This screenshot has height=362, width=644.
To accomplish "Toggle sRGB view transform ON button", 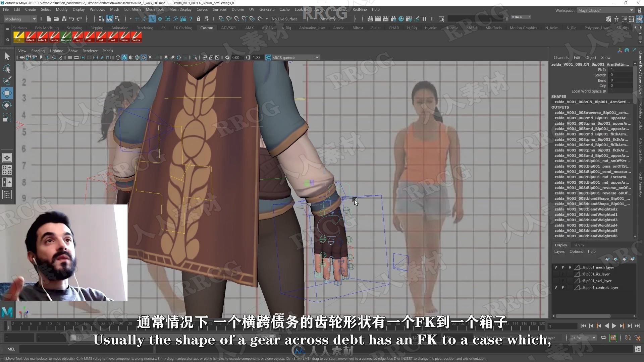I will click(x=268, y=58).
